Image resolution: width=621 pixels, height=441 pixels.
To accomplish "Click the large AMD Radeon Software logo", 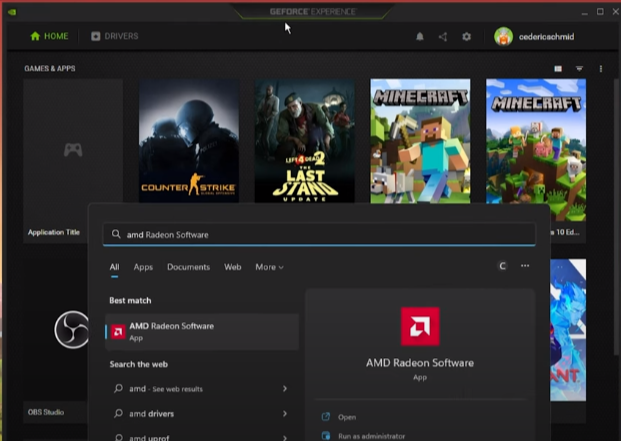I will pos(419,326).
